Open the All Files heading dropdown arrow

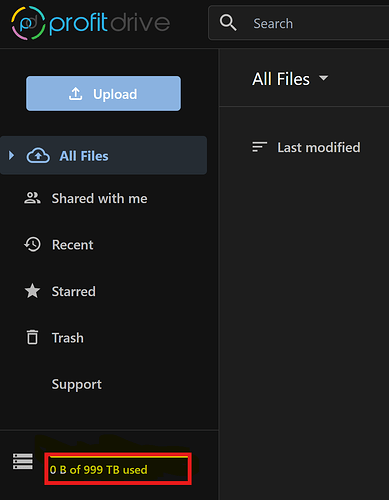pos(323,78)
